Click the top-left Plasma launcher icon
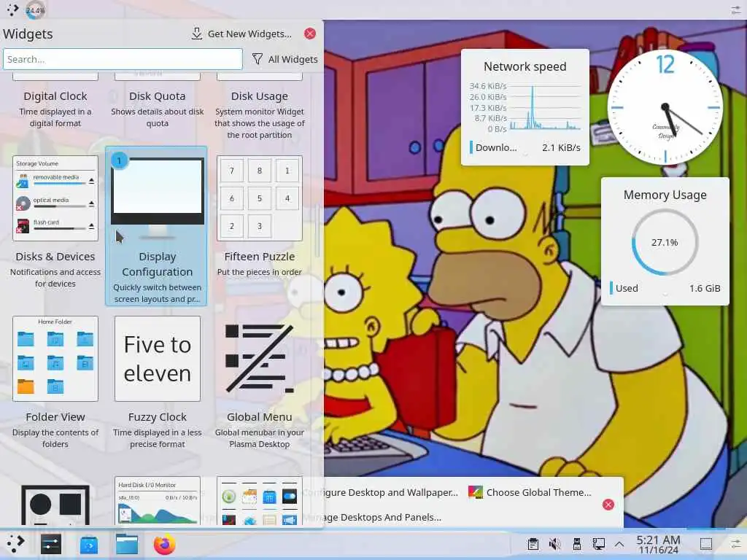 pos(12,9)
